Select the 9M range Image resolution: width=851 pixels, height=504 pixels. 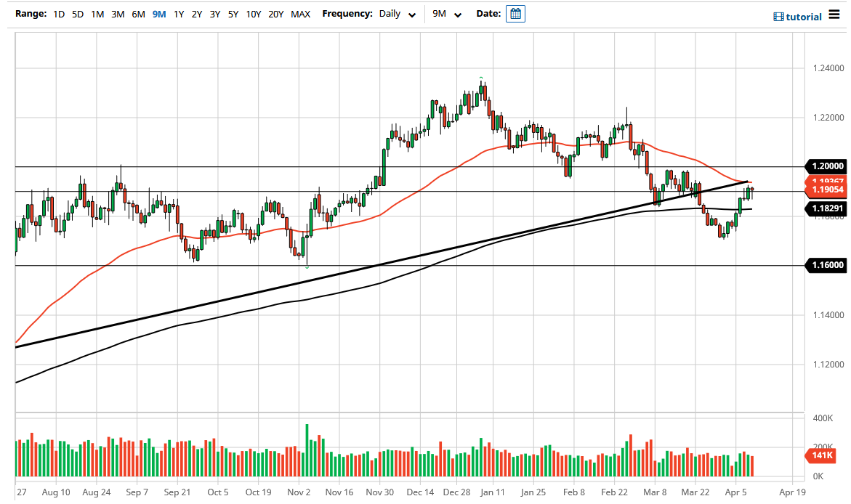click(159, 14)
